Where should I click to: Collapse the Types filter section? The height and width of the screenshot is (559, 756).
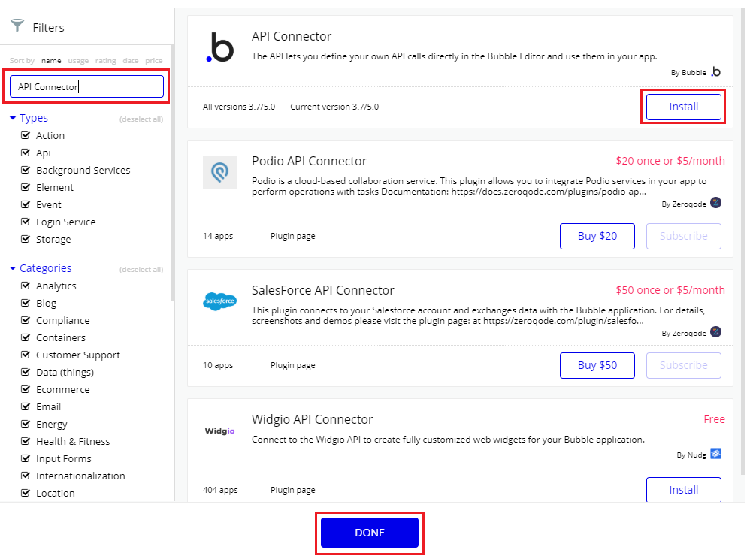coord(13,118)
